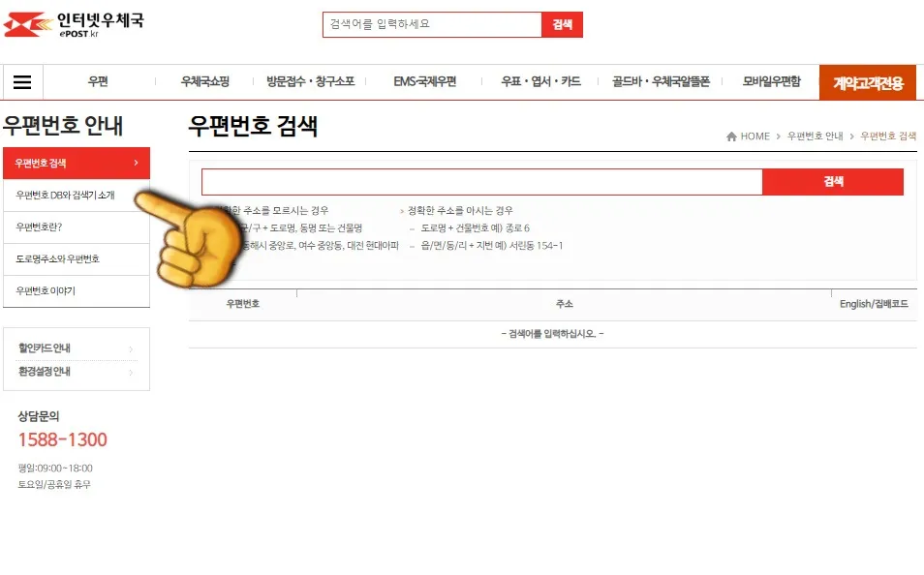924x575 pixels.
Task: Expand the 환경설정 안내 section
Action: click(58, 371)
